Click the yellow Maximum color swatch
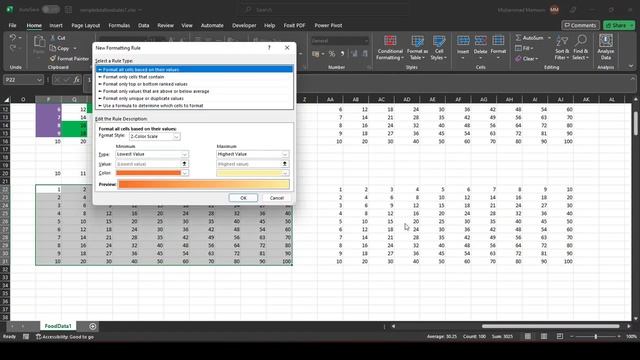The height and width of the screenshot is (360, 640). pyautogui.click(x=249, y=173)
